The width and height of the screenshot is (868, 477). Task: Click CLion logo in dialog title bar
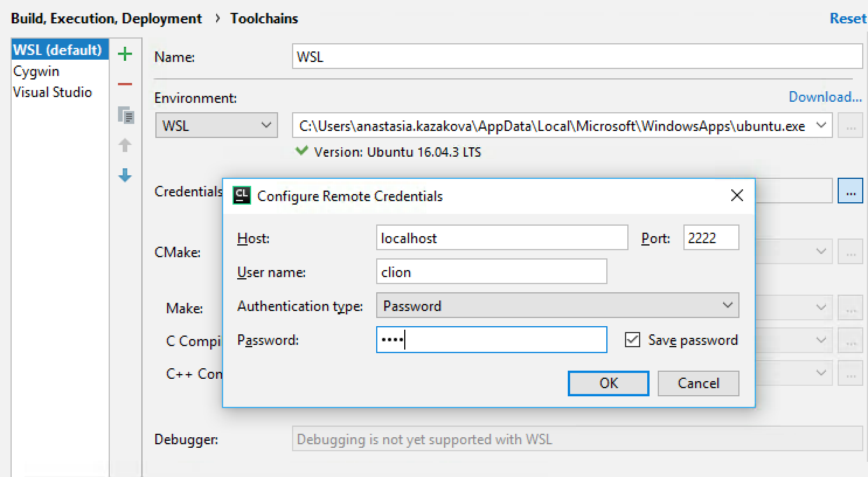tap(241, 196)
